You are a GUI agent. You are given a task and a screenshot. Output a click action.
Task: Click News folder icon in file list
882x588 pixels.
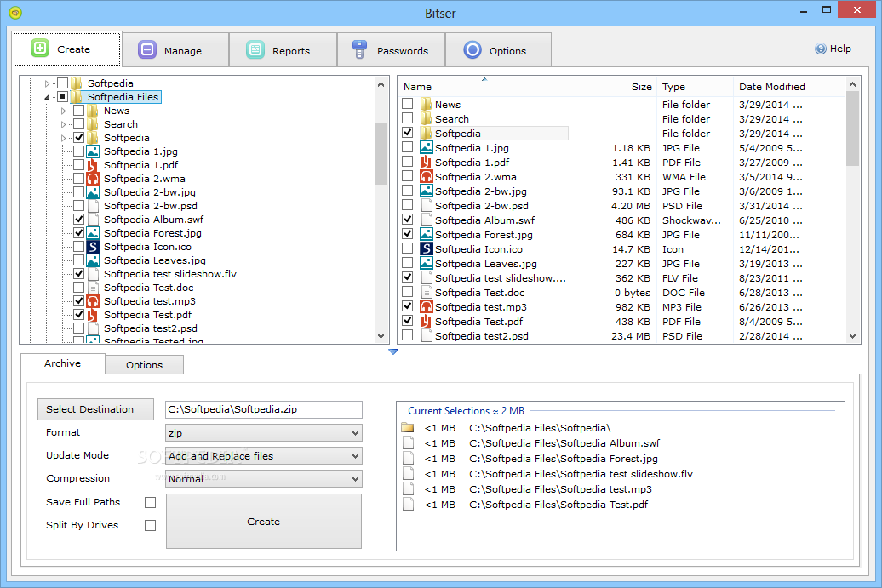427,104
